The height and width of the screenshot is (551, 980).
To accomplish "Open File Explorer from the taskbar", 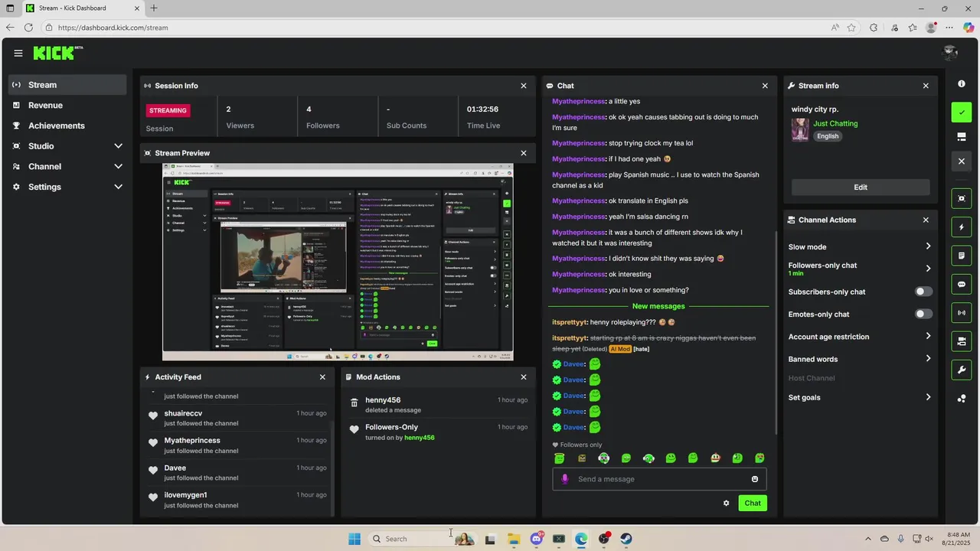I will pyautogui.click(x=513, y=539).
